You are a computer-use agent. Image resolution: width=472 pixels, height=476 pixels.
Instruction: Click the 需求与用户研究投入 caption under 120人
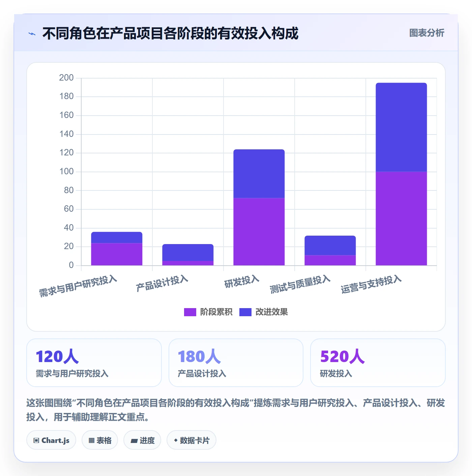72,374
